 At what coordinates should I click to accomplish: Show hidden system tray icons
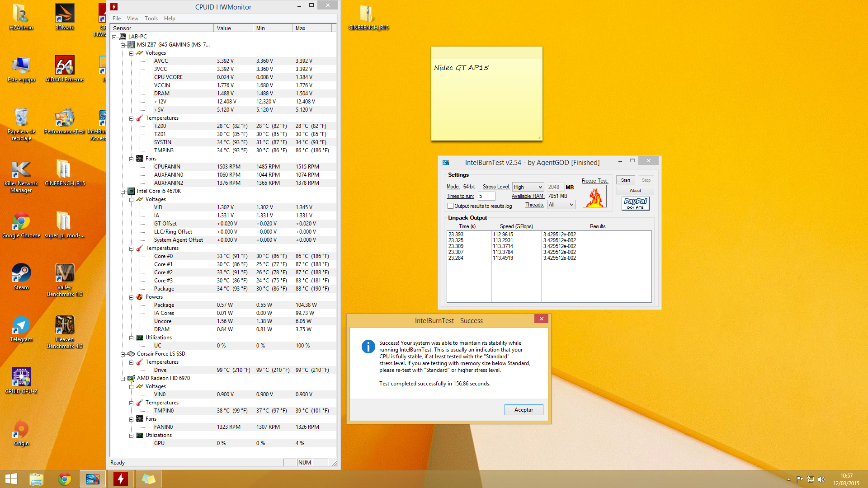pos(788,479)
